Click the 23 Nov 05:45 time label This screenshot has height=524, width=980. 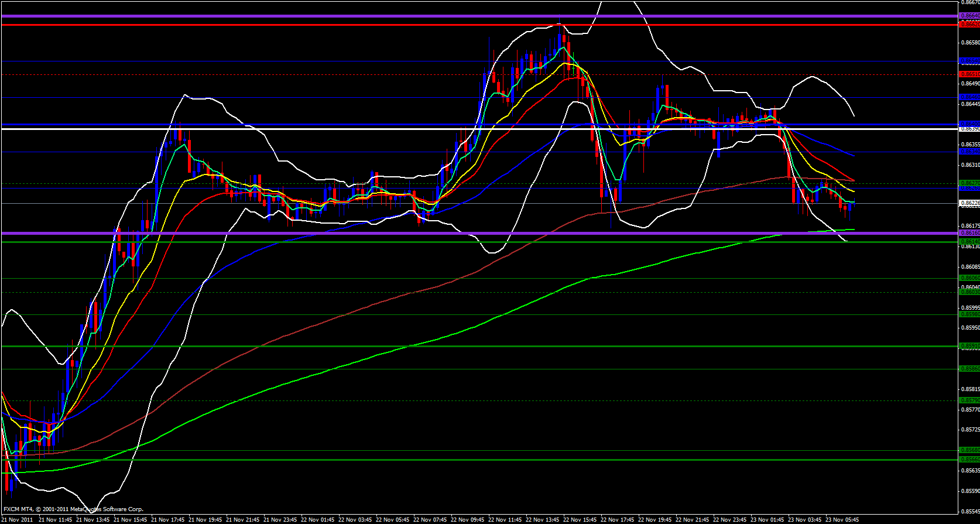[842, 519]
